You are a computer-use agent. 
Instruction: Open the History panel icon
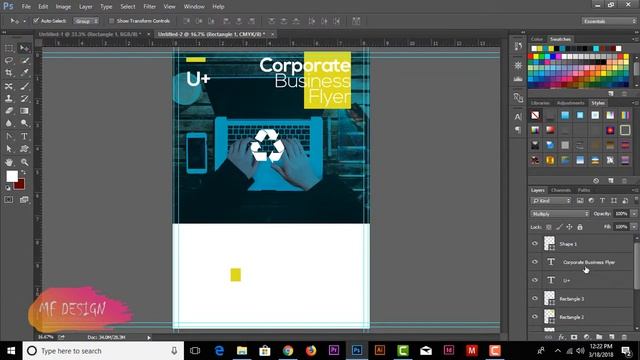(518, 46)
